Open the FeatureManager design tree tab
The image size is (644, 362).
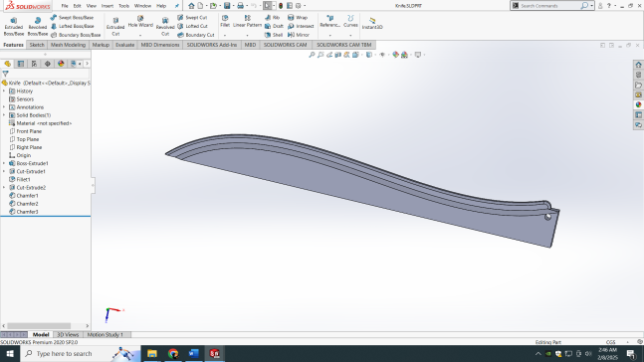[x=7, y=64]
